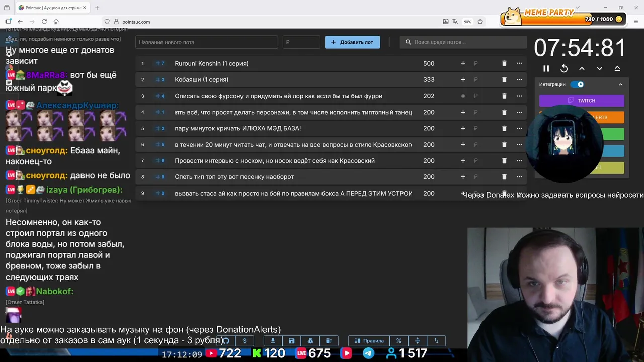Add amount to the фурсону lot
The image size is (644, 362).
463,96
